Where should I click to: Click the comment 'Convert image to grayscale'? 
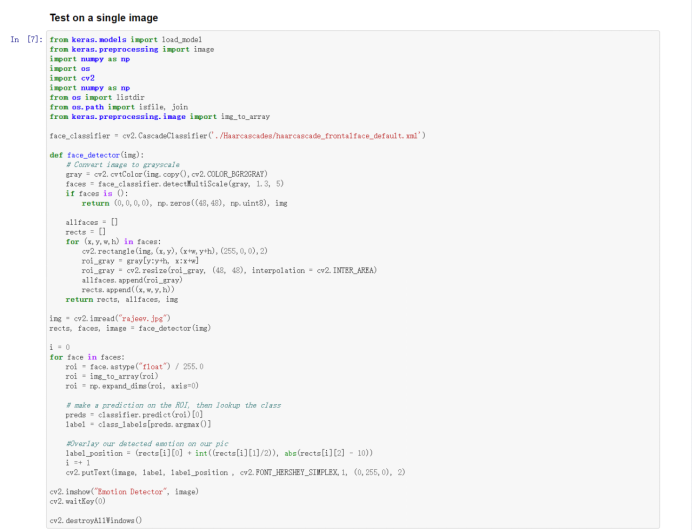(x=123, y=165)
